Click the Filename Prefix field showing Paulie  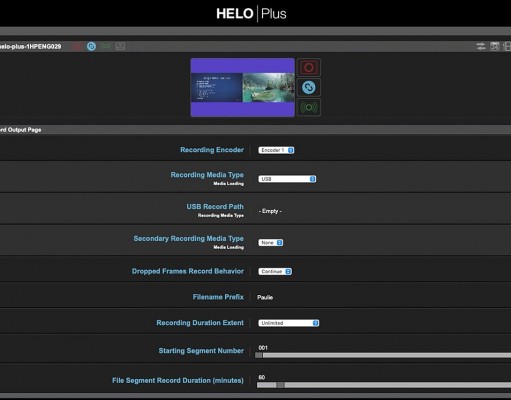265,297
